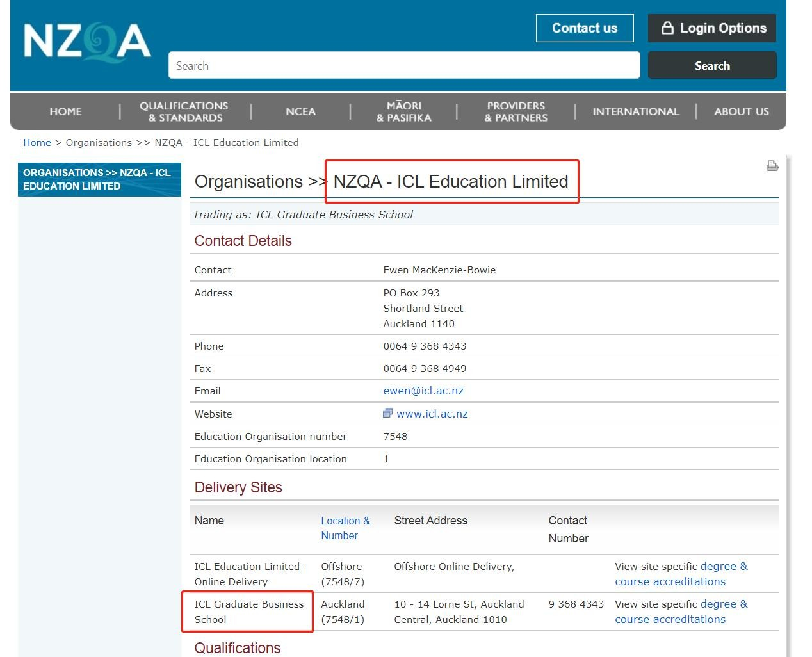This screenshot has height=657, width=812.
Task: Open the Contact us button
Action: click(x=585, y=28)
